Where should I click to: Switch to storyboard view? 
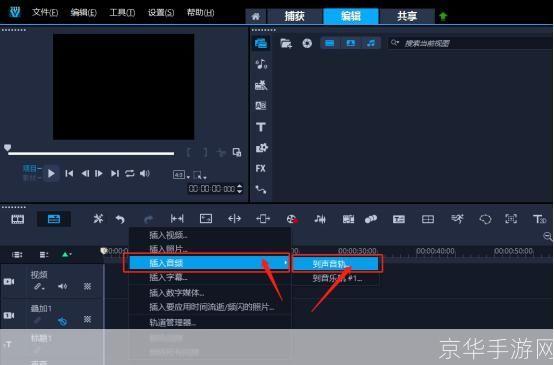click(18, 219)
